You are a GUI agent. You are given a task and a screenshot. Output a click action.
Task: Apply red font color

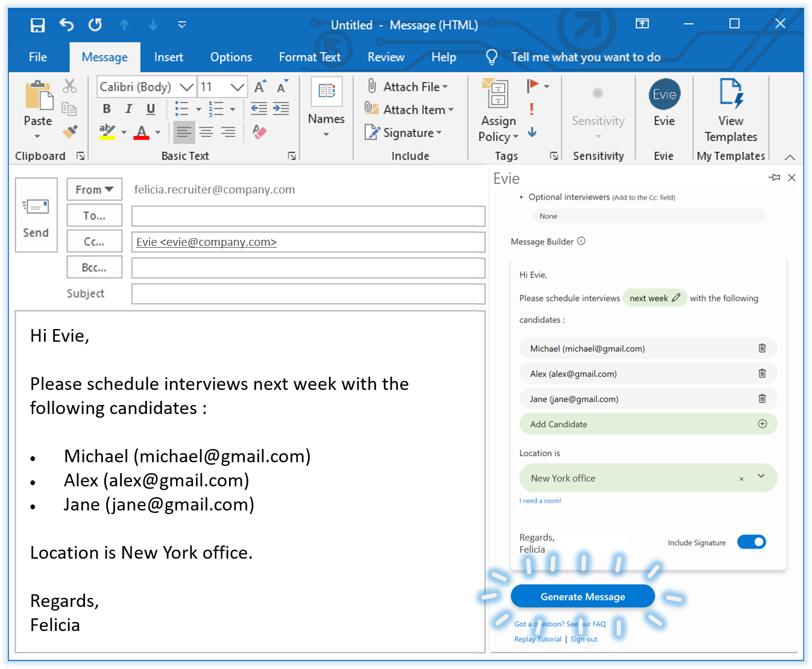tap(142, 132)
